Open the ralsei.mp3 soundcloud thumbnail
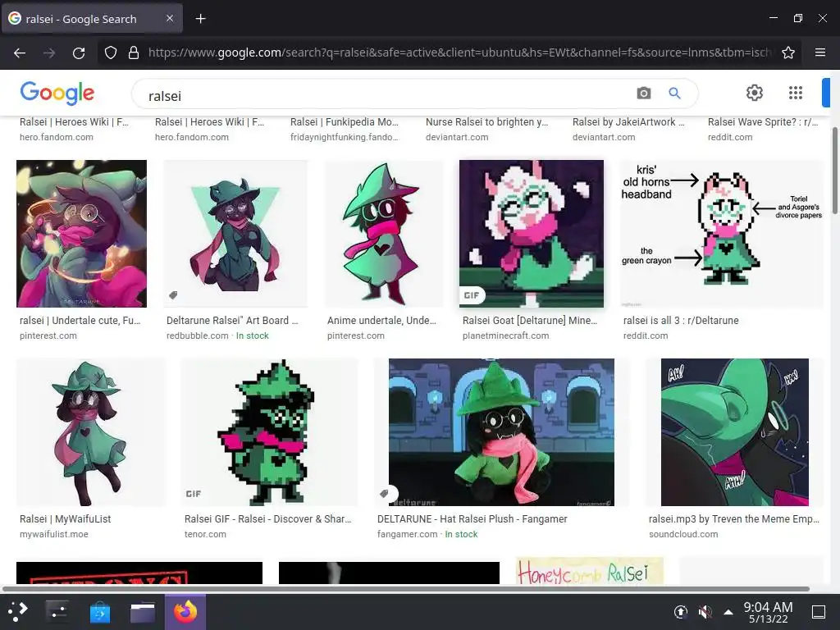 [734, 431]
